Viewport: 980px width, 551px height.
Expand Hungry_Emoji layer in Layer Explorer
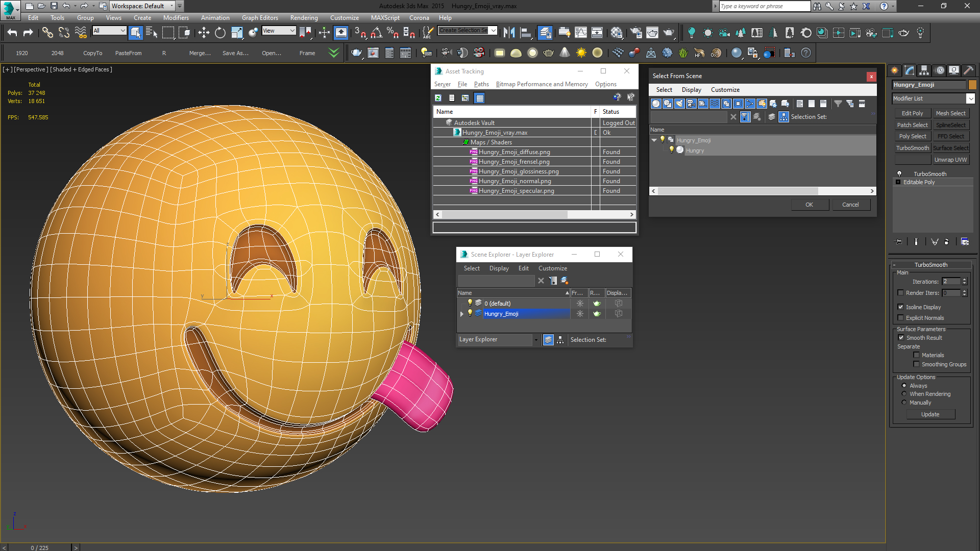coord(462,314)
